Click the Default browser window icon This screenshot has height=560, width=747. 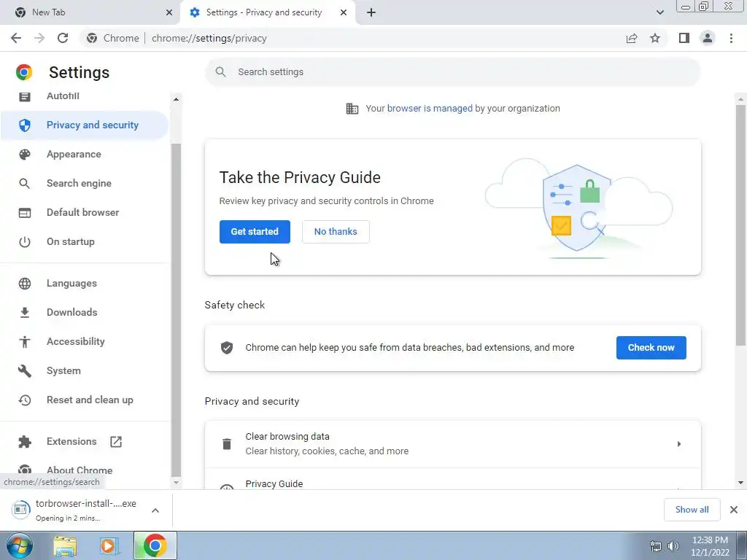tap(24, 212)
